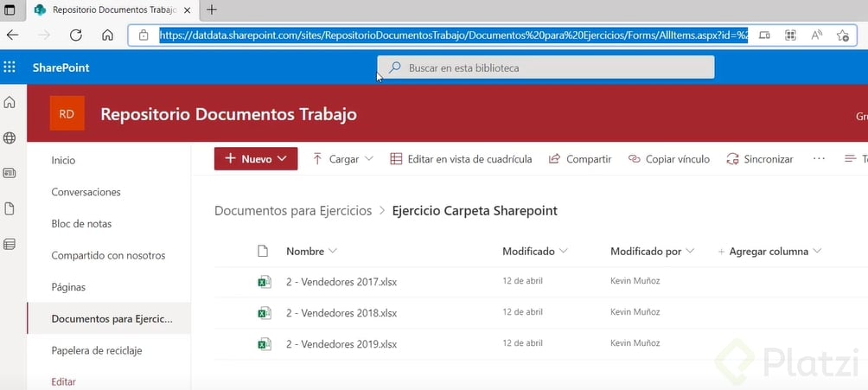Open Páginas in site navigation

(x=68, y=287)
